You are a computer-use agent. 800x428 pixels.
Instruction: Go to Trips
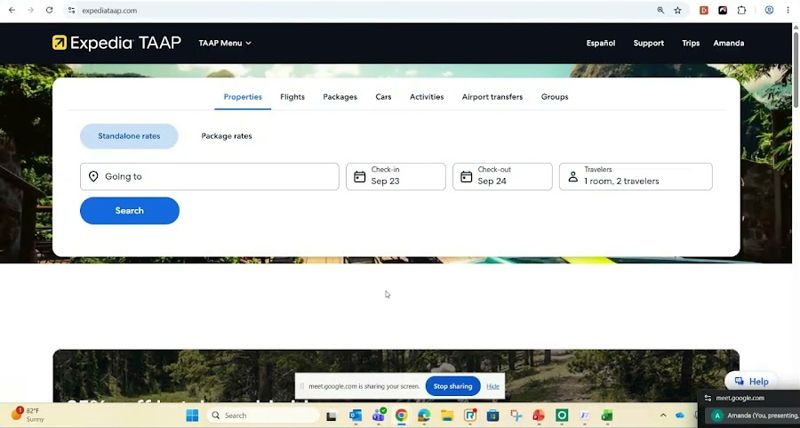pos(691,43)
